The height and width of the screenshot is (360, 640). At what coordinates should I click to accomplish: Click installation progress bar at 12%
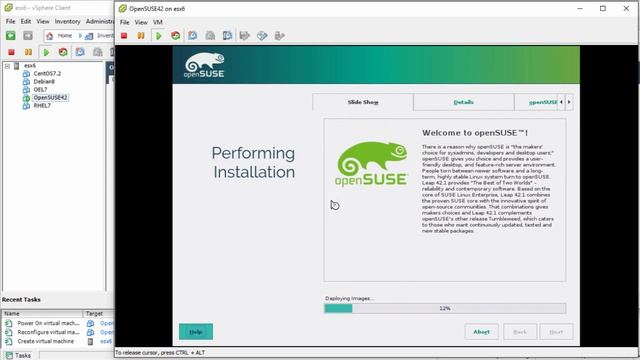[x=445, y=309]
